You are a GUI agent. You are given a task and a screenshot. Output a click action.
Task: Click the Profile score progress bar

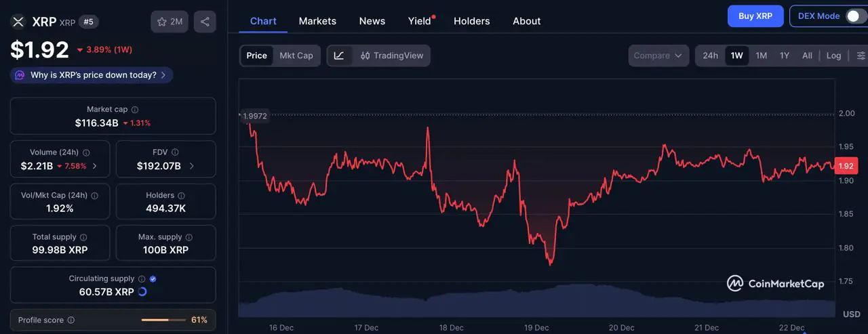[163, 320]
